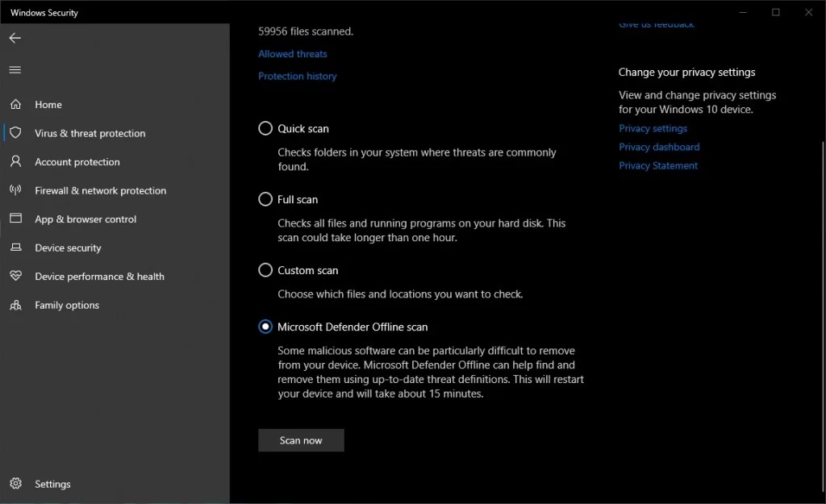Open Firewall & network protection icon
Viewport: 826px width, 504px height.
pyautogui.click(x=15, y=190)
